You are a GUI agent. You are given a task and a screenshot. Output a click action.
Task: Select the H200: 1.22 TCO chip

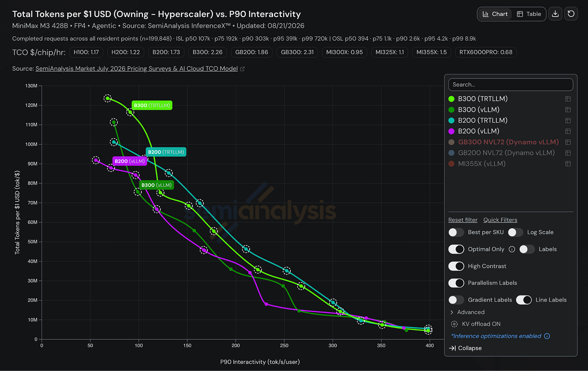126,52
